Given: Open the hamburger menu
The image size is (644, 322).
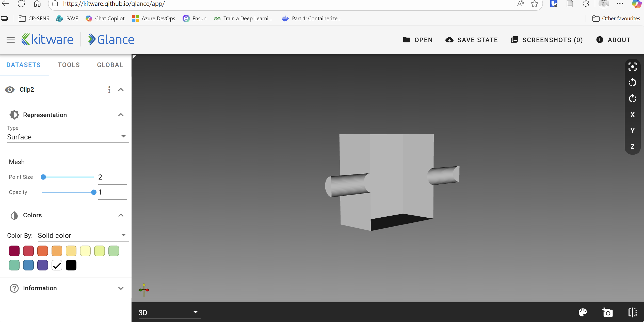Looking at the screenshot, I should point(11,40).
